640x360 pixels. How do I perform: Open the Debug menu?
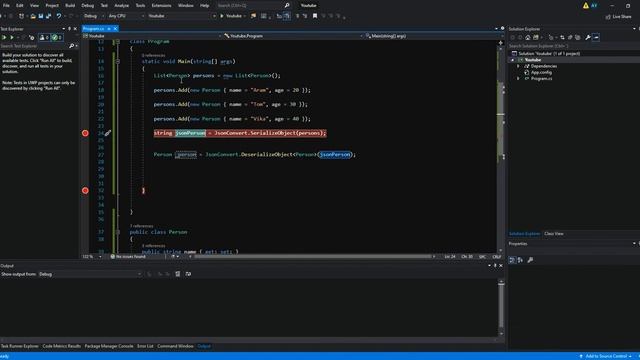coord(87,5)
